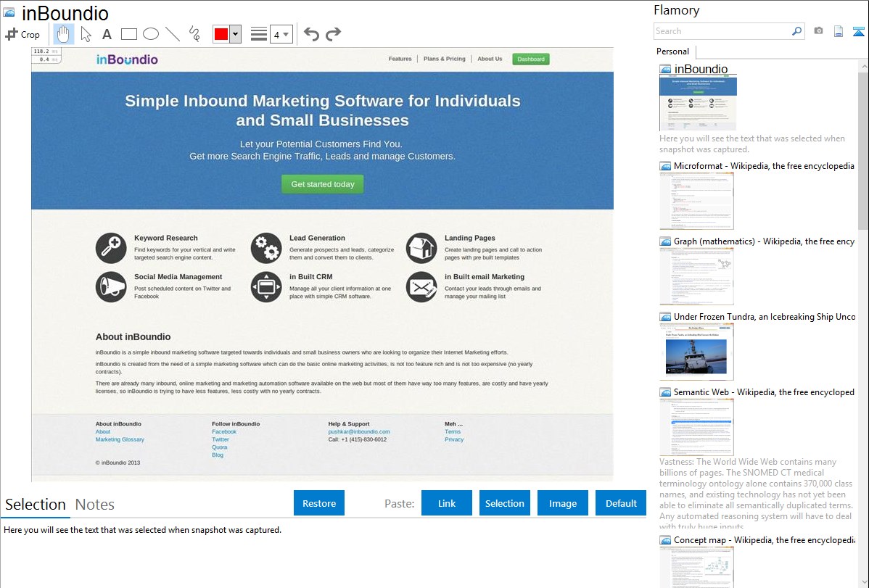Open the Concept map snapshot thumbnail
The width and height of the screenshot is (869, 588).
point(696,567)
